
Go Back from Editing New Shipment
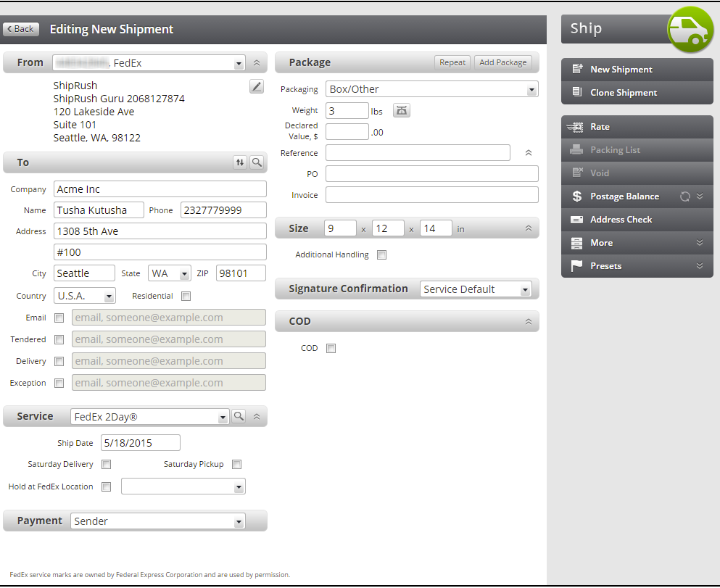tap(21, 29)
